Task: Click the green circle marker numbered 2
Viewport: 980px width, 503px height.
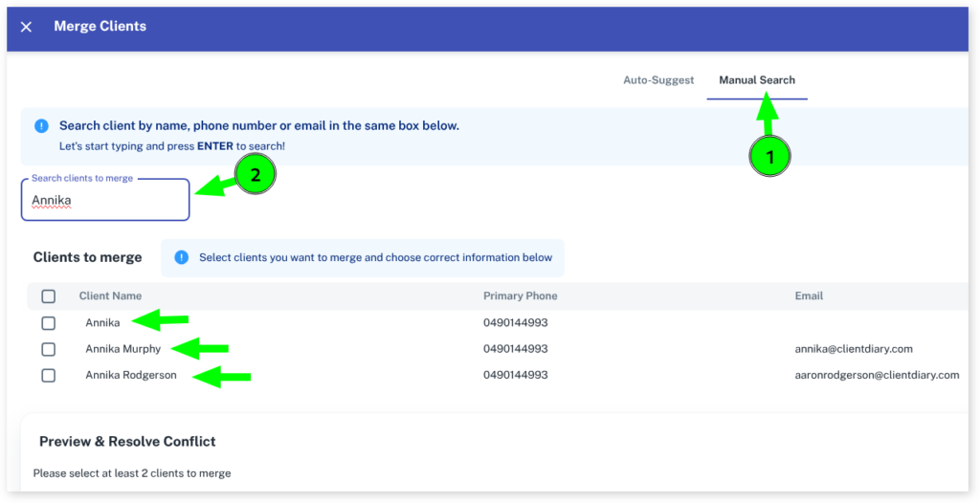Action: click(255, 176)
